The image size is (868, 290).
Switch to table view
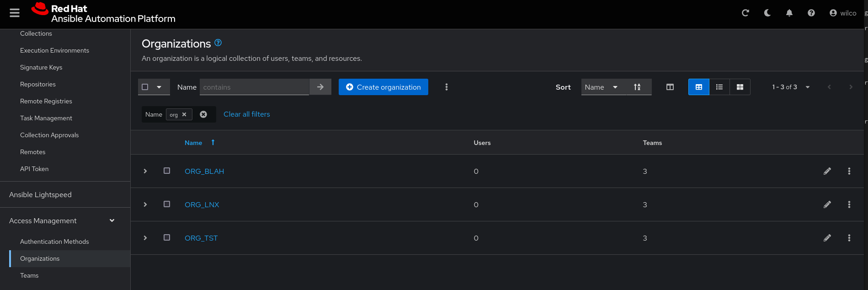pyautogui.click(x=699, y=87)
